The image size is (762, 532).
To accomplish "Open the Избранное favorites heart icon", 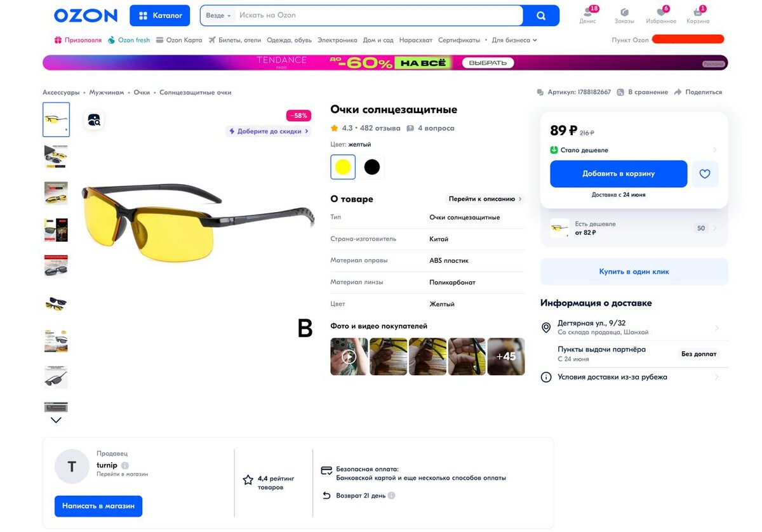I will pyautogui.click(x=661, y=12).
